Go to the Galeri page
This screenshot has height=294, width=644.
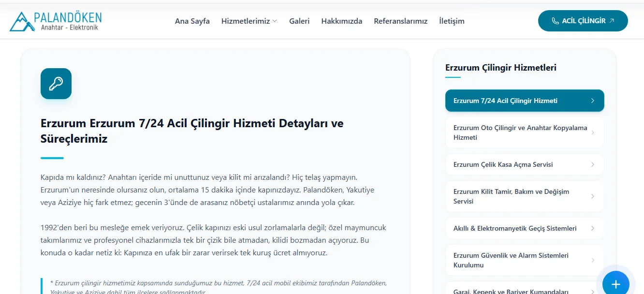[299, 21]
